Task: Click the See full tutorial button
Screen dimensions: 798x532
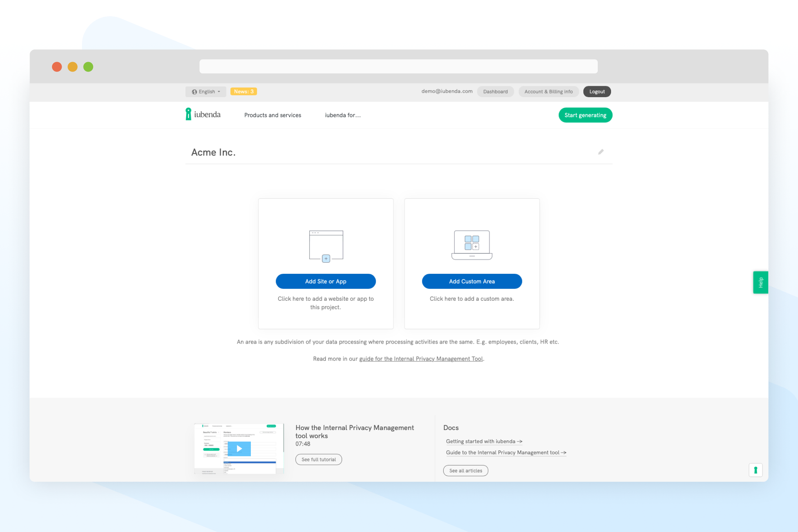Action: (319, 460)
